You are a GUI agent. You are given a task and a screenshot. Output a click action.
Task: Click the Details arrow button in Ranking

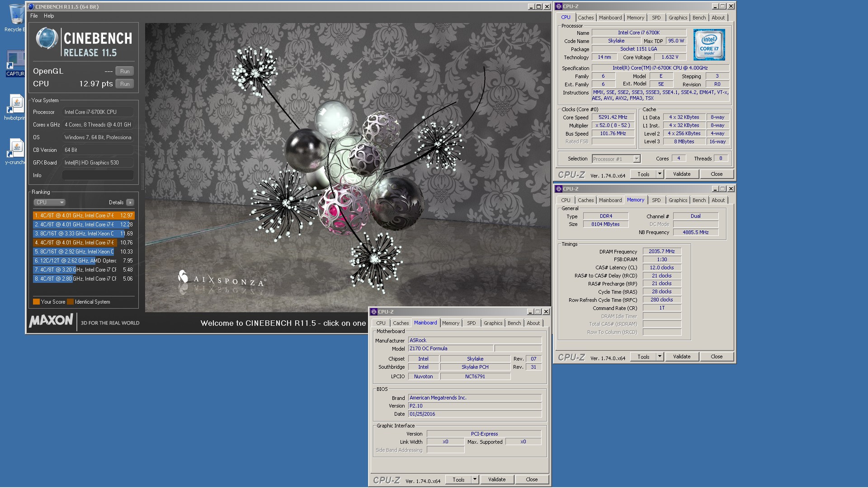coord(130,202)
